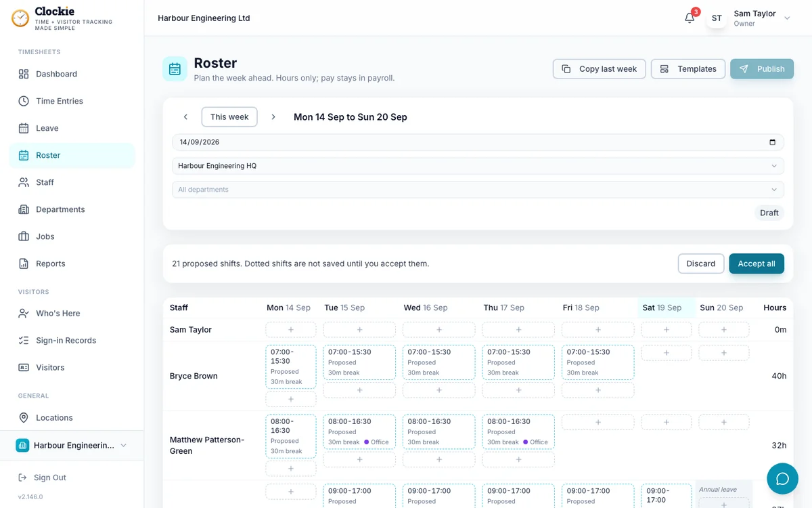The width and height of the screenshot is (812, 508).
Task: Add shift for Bryce Brown on Saturday
Action: [x=667, y=353]
